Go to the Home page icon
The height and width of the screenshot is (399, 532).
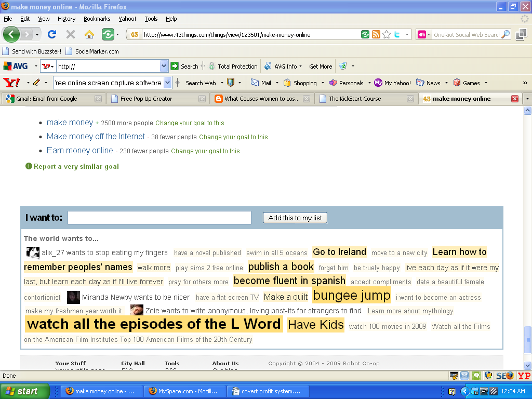tap(89, 35)
